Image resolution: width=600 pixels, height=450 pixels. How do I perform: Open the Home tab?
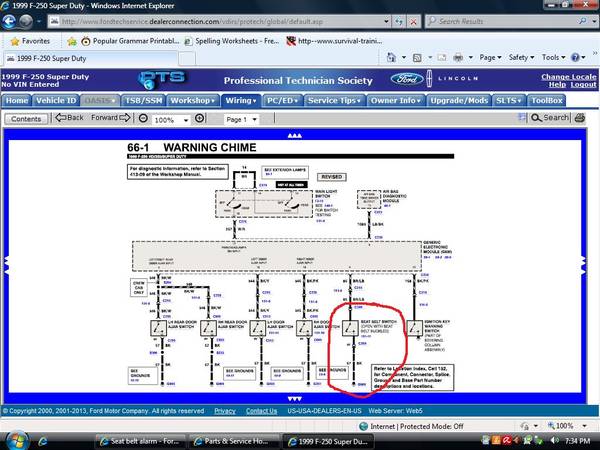click(x=16, y=101)
